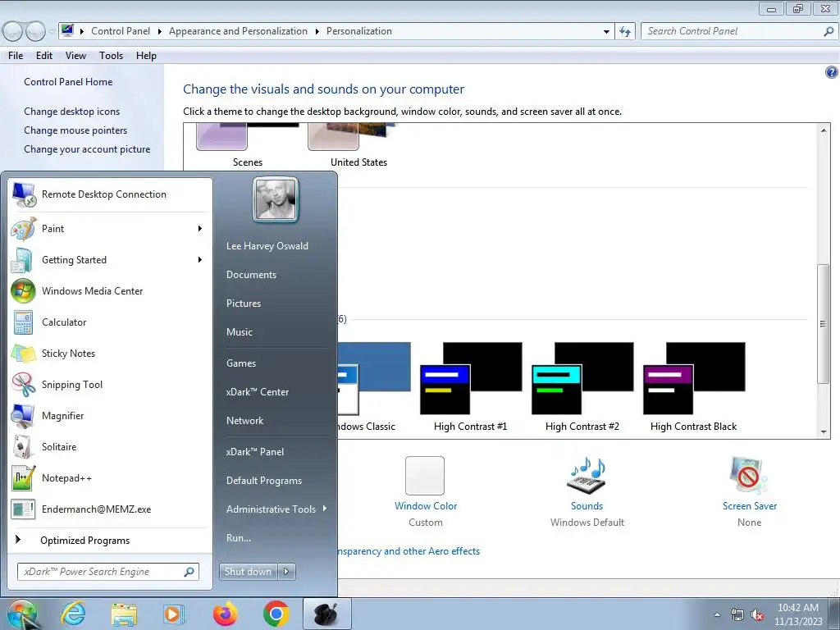The height and width of the screenshot is (630, 840).
Task: Show hidden tray icons arrow
Action: (717, 615)
